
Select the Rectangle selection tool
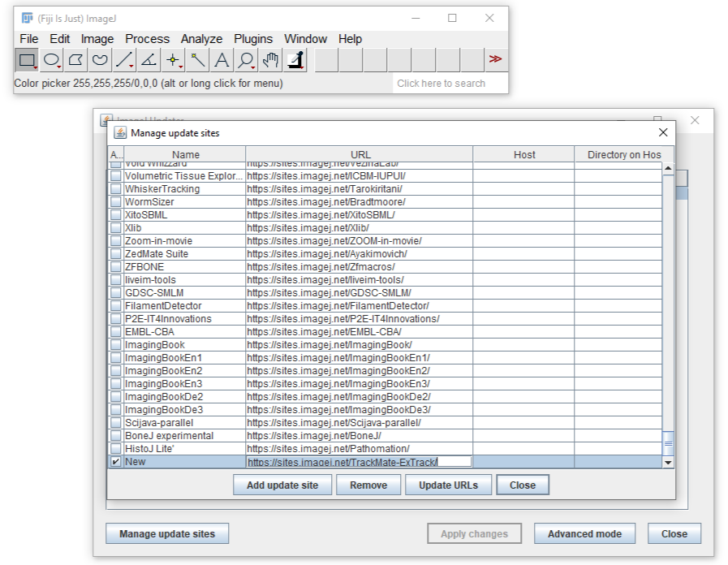click(x=27, y=60)
